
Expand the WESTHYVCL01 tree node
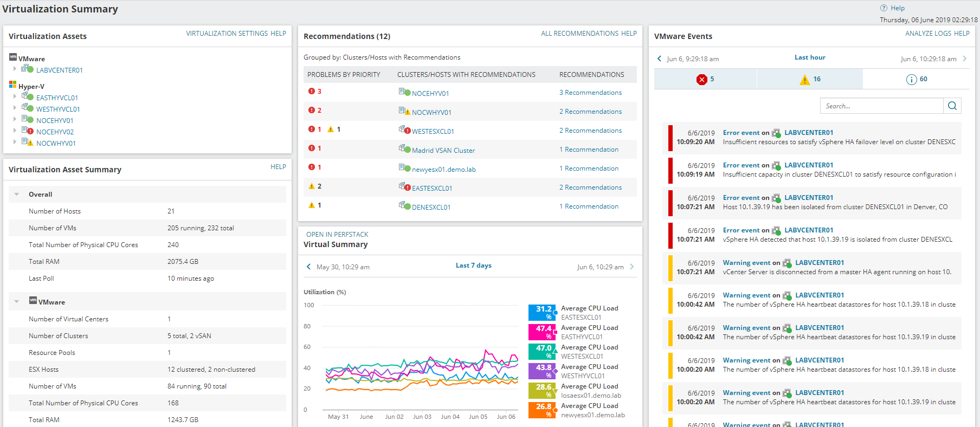pyautogui.click(x=15, y=108)
